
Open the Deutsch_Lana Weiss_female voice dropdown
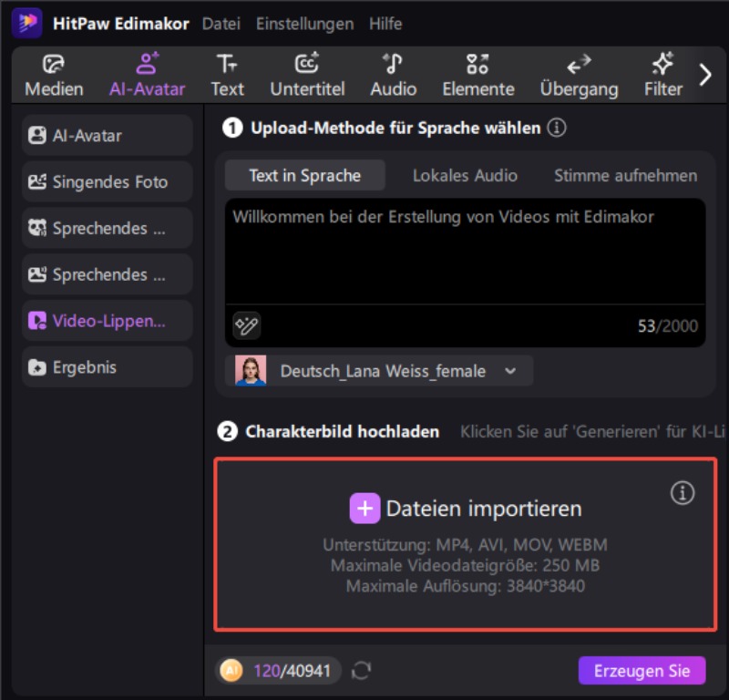tap(379, 371)
